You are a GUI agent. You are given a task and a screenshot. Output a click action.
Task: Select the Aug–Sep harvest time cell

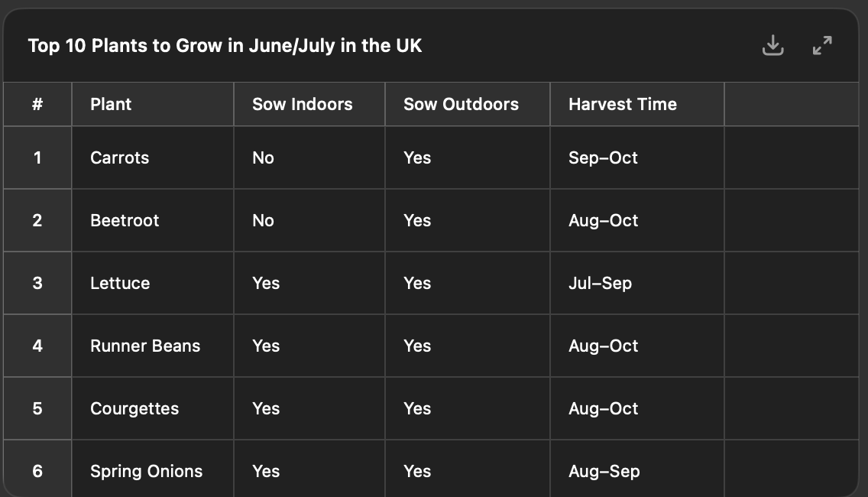(604, 471)
